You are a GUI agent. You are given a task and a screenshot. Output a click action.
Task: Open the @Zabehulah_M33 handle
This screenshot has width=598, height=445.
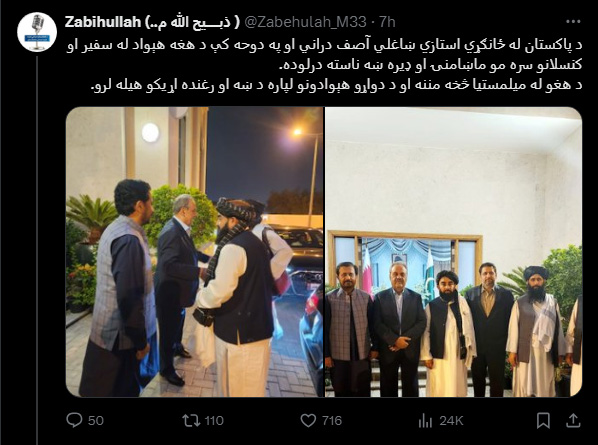(x=305, y=22)
